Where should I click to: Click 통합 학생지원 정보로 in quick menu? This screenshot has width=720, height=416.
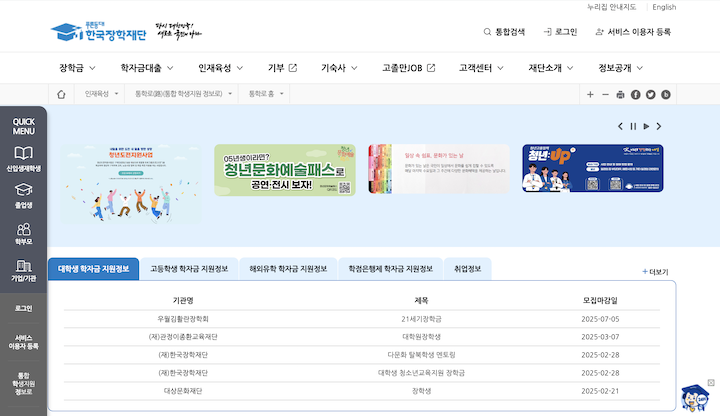click(x=23, y=383)
